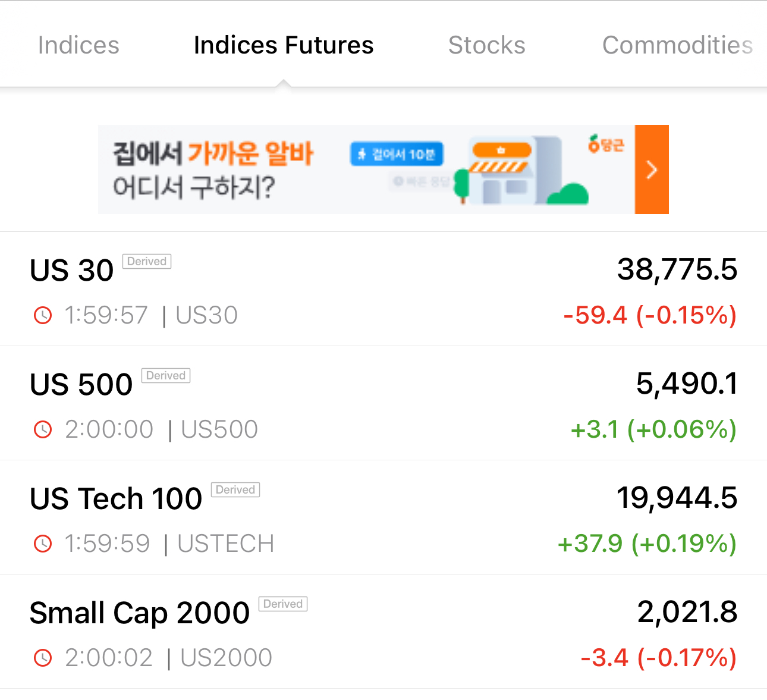The width and height of the screenshot is (767, 700).
Task: Click the 38,775.5 price for US 30
Action: click(x=677, y=269)
